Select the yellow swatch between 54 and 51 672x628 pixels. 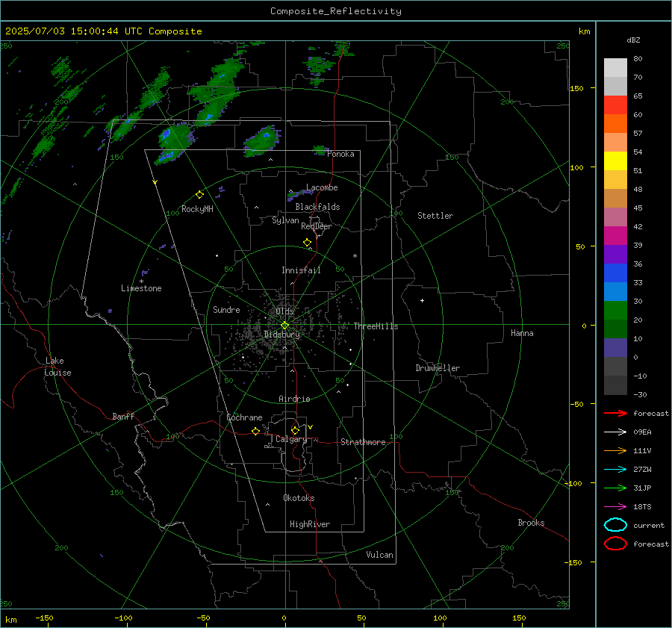[615, 161]
